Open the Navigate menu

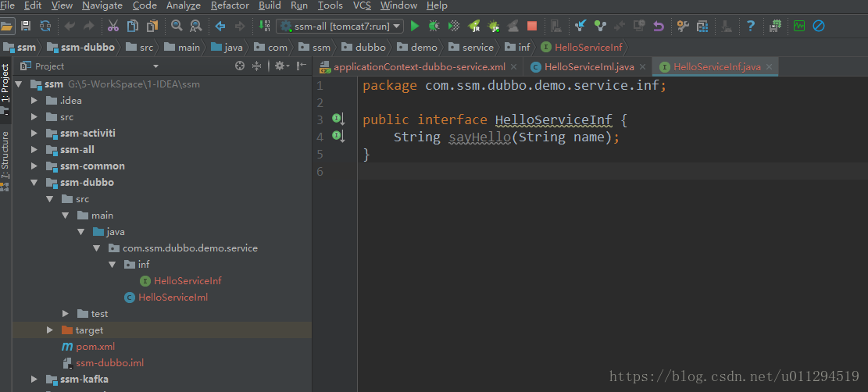(102, 5)
